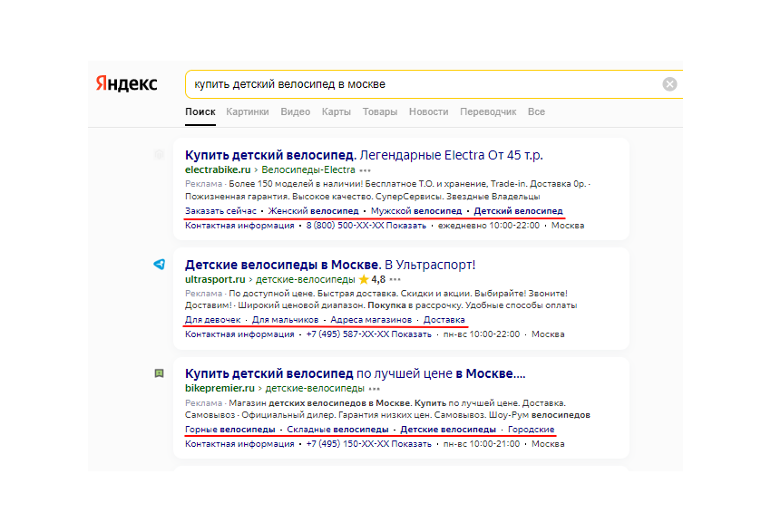Open the Для девочек sitelink
The height and width of the screenshot is (532, 771).
[x=209, y=320]
